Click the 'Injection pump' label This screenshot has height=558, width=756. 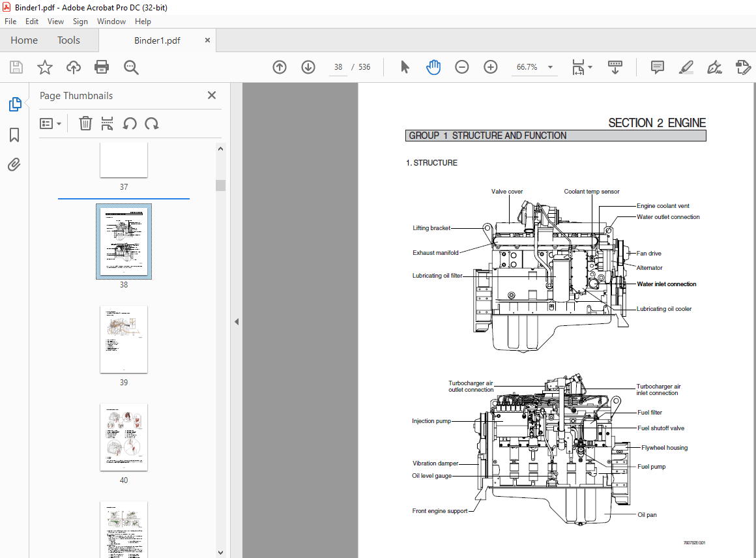point(431,421)
